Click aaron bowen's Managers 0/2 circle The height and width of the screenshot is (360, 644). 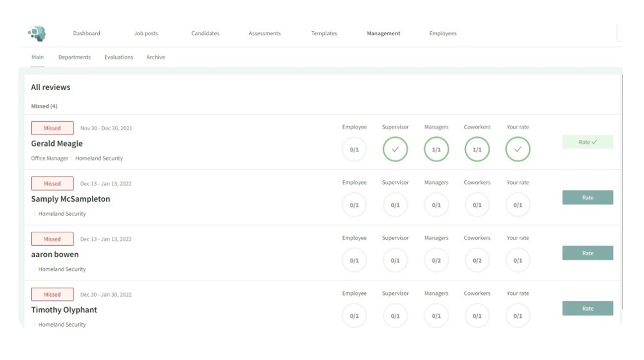tap(436, 260)
